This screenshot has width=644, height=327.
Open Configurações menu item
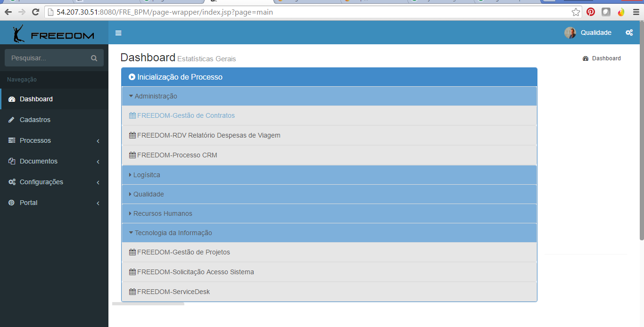(x=54, y=182)
